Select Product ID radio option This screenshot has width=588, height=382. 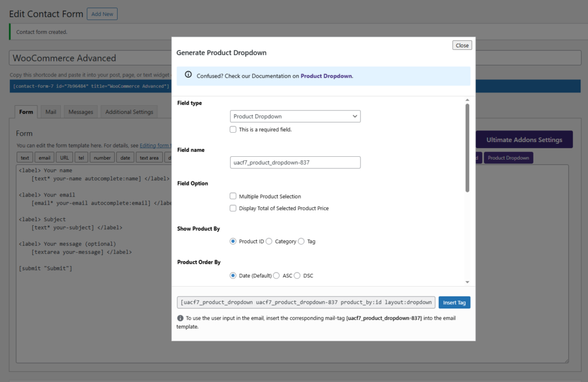pos(233,241)
